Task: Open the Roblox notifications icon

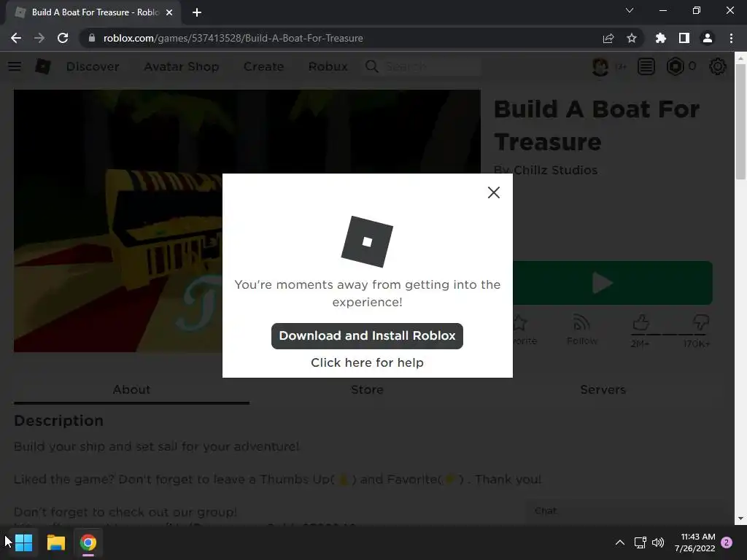Action: (x=646, y=66)
